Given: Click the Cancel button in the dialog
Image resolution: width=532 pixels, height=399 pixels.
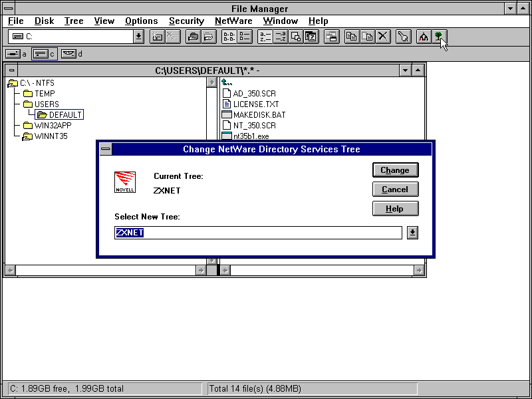Looking at the screenshot, I should click(x=395, y=190).
